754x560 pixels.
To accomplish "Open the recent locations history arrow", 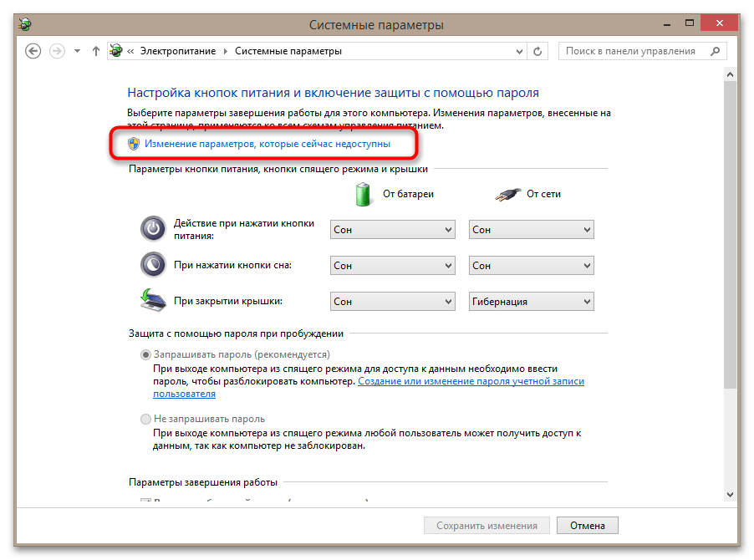I will (x=77, y=51).
